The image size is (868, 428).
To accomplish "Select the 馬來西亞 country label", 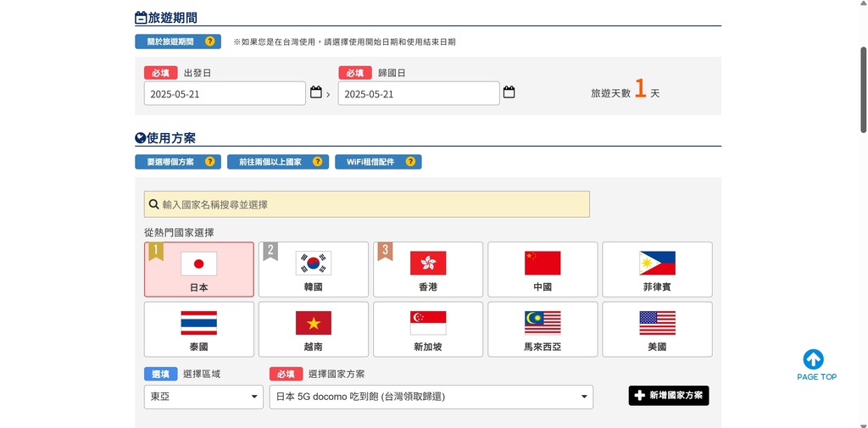I will pos(542,347).
